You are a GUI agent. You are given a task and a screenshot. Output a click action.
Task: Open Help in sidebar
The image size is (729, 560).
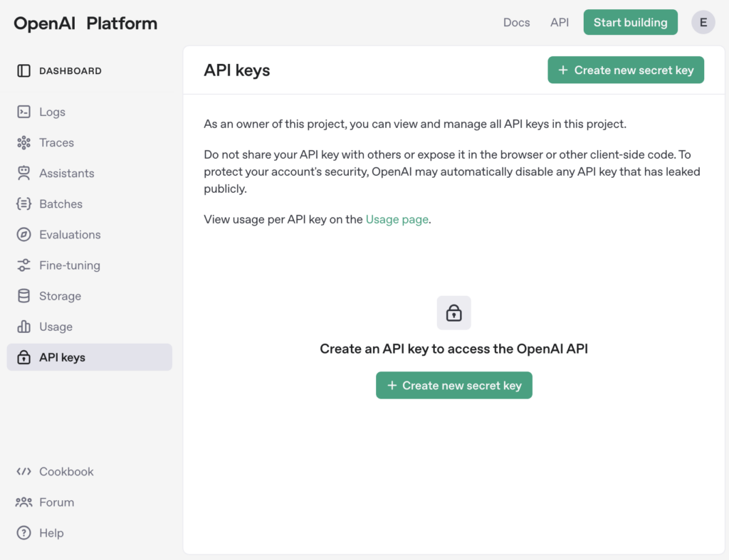pos(89,533)
